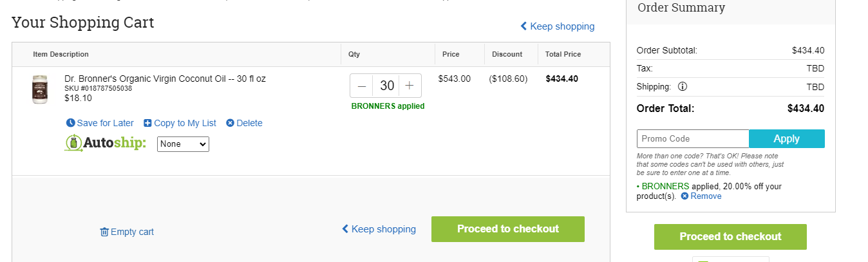868x262 pixels.
Task: Click the Save for Later clock icon
Action: 70,123
